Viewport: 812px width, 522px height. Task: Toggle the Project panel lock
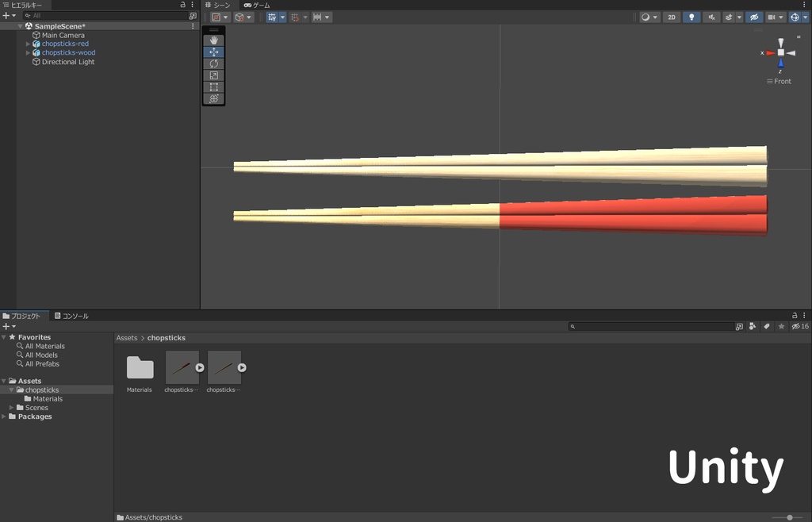click(795, 316)
